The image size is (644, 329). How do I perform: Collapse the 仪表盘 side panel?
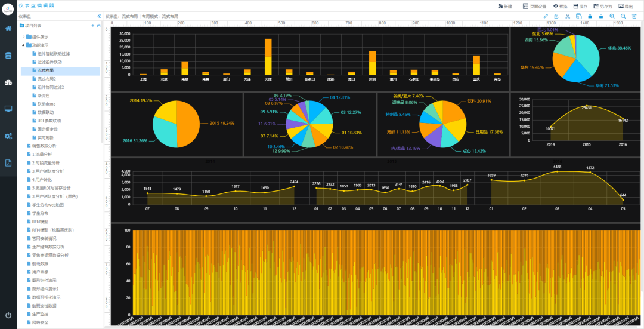click(x=99, y=16)
